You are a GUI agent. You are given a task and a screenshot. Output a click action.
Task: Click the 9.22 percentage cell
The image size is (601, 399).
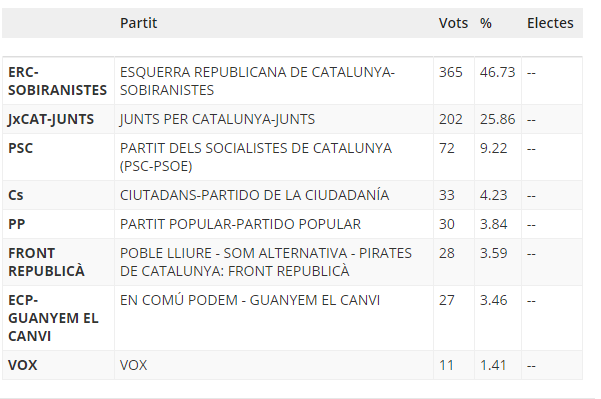coord(493,148)
